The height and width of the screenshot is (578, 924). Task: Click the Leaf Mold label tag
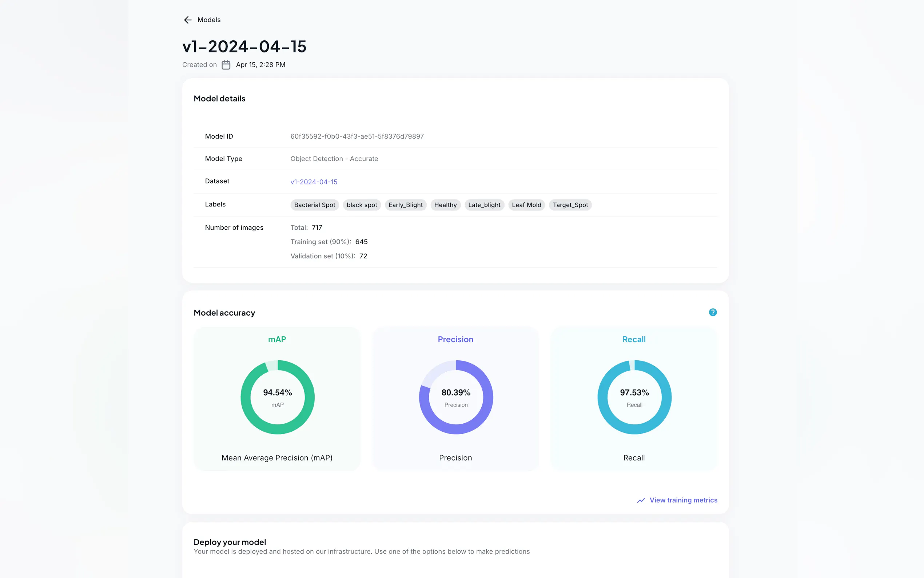(x=526, y=205)
